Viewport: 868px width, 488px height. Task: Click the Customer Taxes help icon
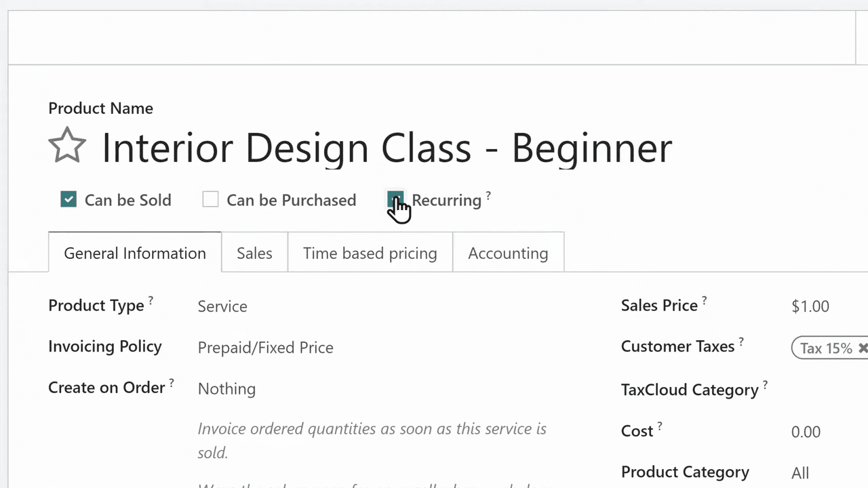[x=741, y=342]
